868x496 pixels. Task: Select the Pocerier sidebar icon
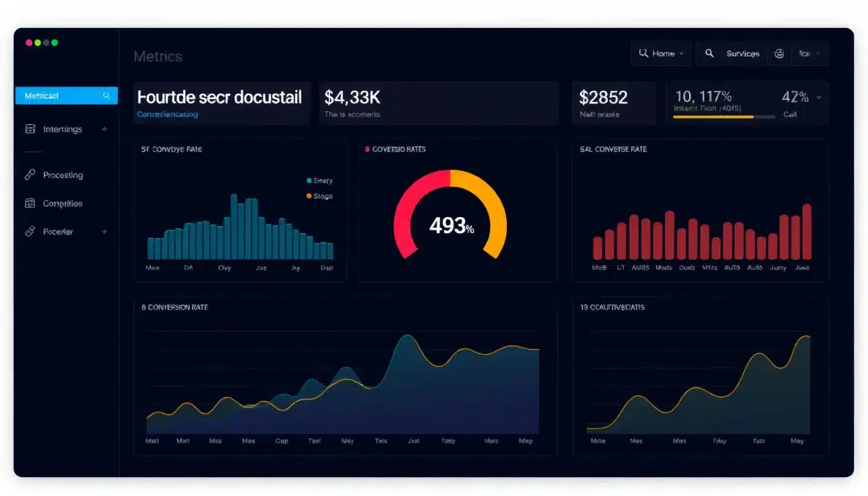(x=30, y=231)
